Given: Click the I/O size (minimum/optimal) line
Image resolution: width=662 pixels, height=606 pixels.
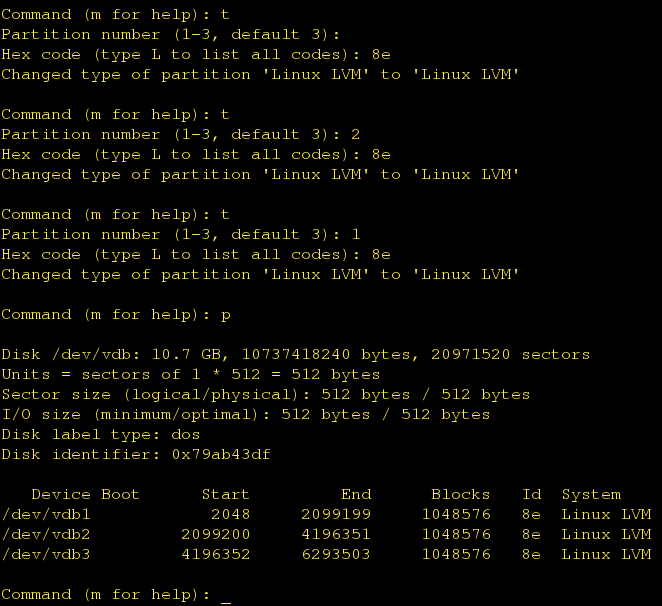Looking at the screenshot, I should pos(246,414).
